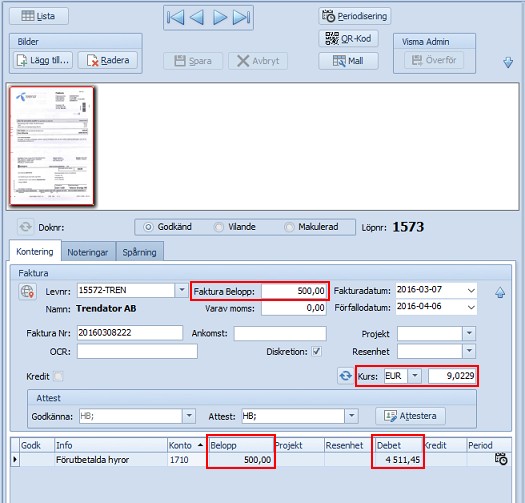Select the invoice image thumbnail
Image resolution: width=525 pixels, height=503 pixels.
pos(52,146)
